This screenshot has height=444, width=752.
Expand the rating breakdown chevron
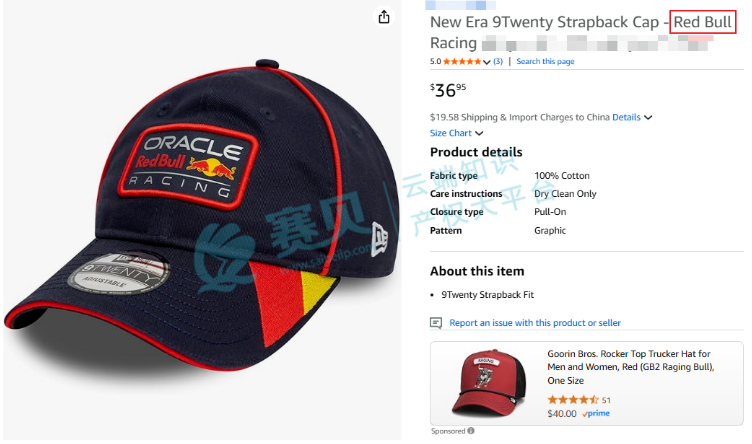tap(487, 62)
